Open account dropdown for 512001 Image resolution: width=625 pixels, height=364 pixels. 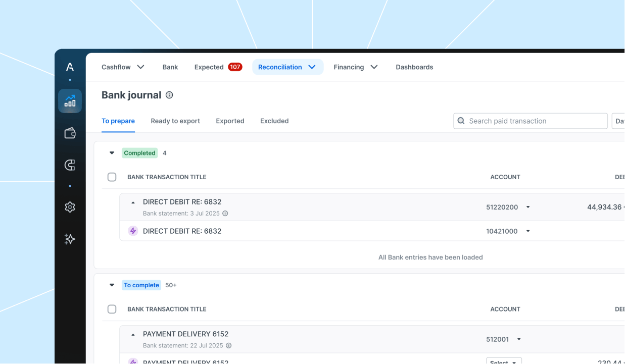coord(519,339)
